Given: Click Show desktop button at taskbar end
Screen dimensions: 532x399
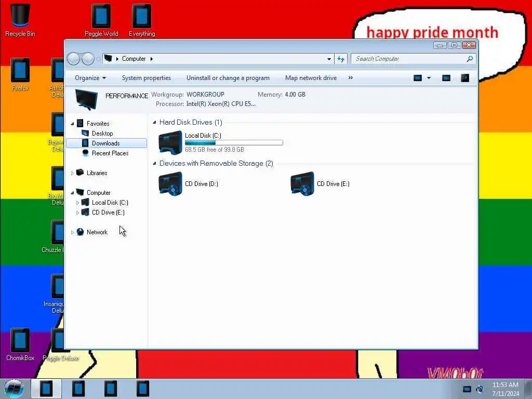Looking at the screenshot, I should pos(528,389).
